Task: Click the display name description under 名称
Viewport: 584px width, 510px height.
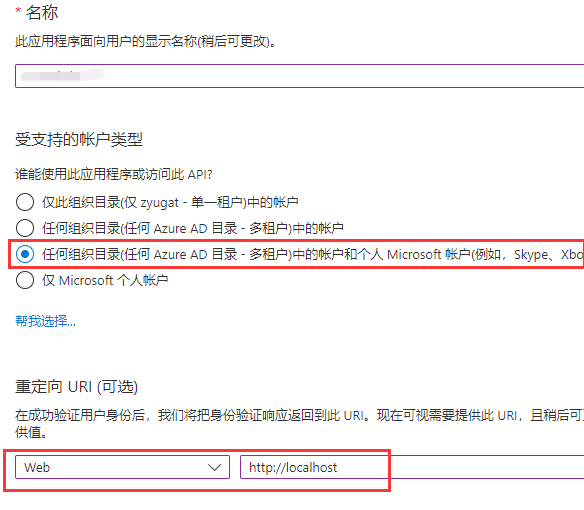Action: click(146, 41)
